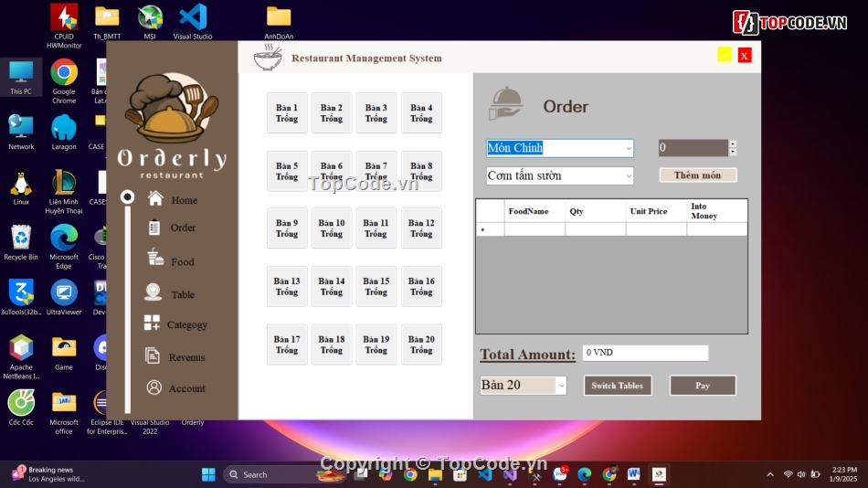
Task: Open Laragon desktop icon
Action: [64, 132]
